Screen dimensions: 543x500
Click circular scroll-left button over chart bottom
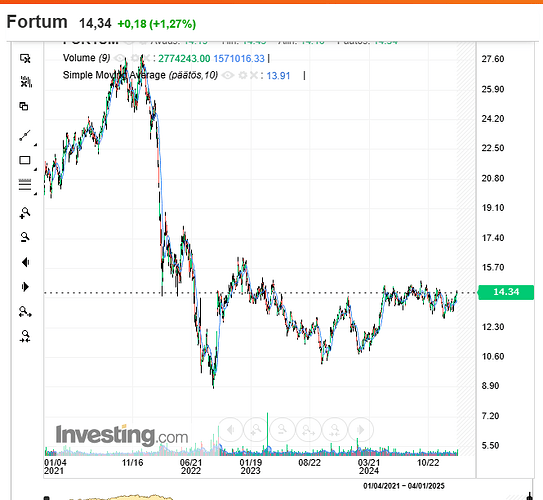(230, 430)
